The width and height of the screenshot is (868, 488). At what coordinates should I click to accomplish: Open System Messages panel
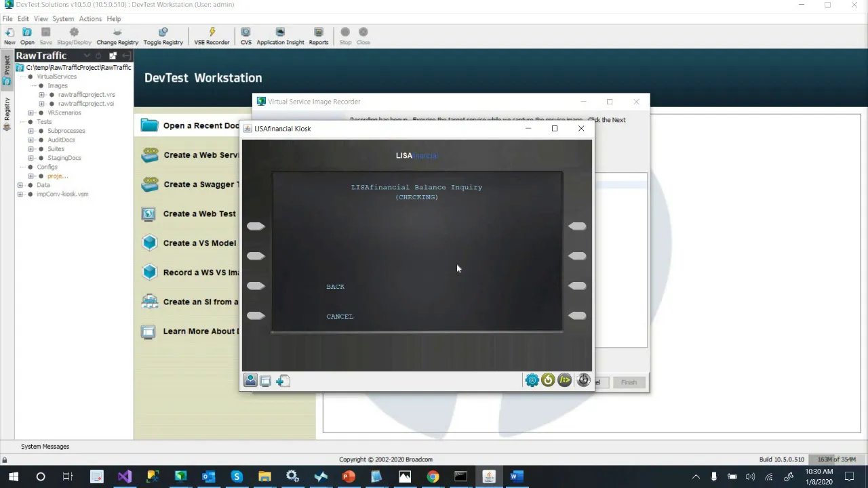45,447
